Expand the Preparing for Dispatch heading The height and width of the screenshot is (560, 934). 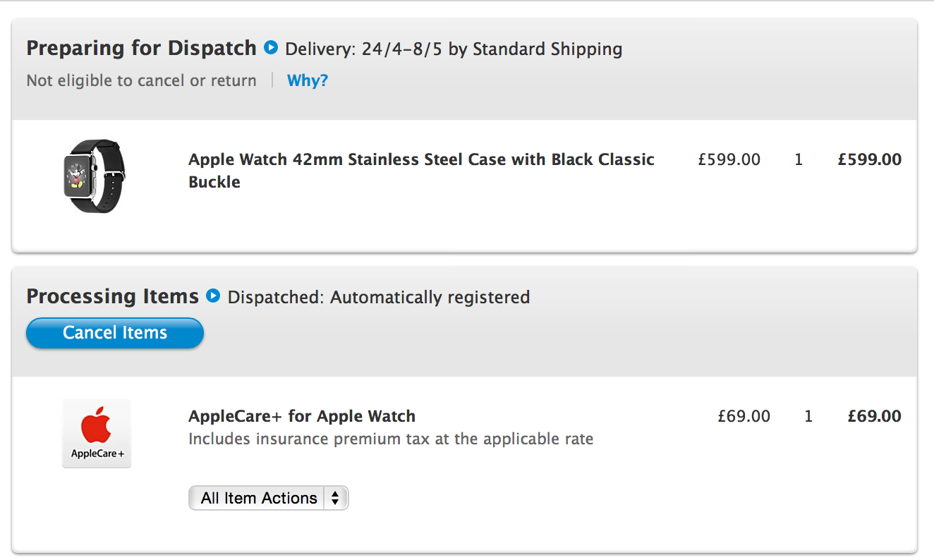(x=141, y=48)
